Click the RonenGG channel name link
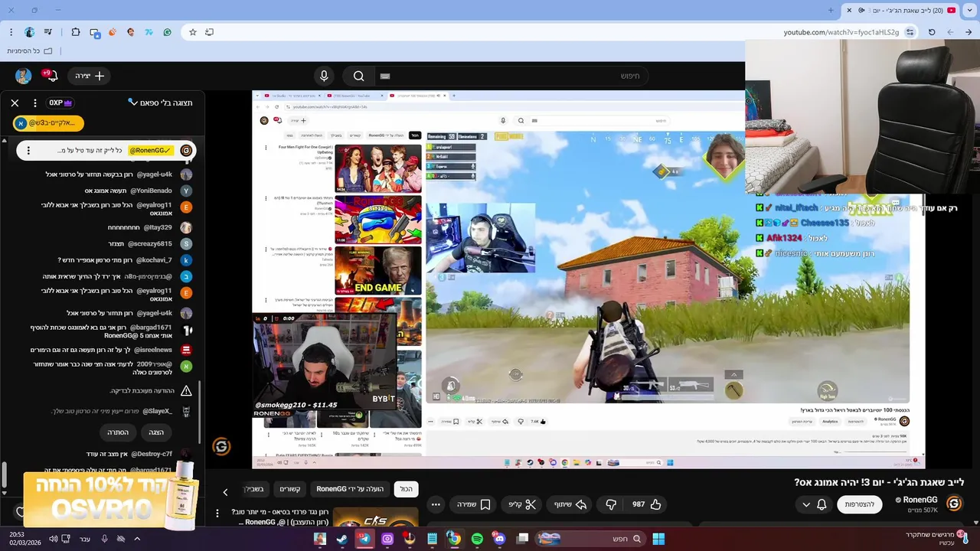The image size is (980, 551). click(920, 500)
